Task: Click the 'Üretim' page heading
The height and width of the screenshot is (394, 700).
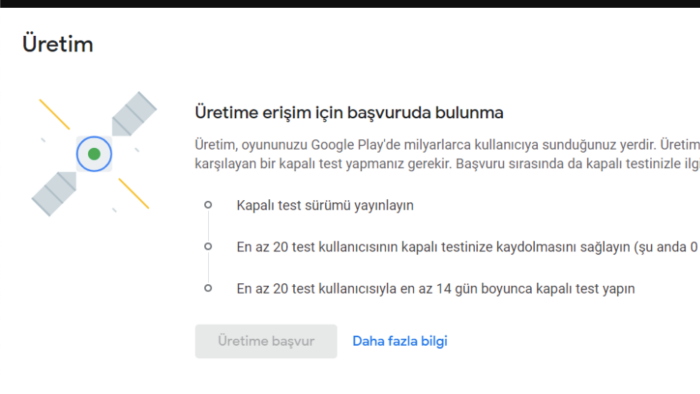Action: click(58, 44)
